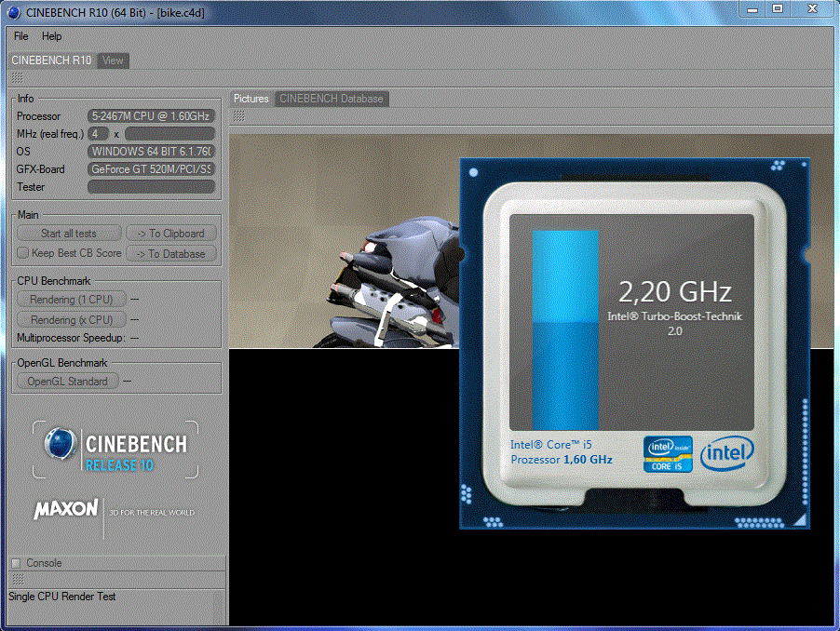Enable Keep Best CB Score checkbox

click(x=22, y=252)
